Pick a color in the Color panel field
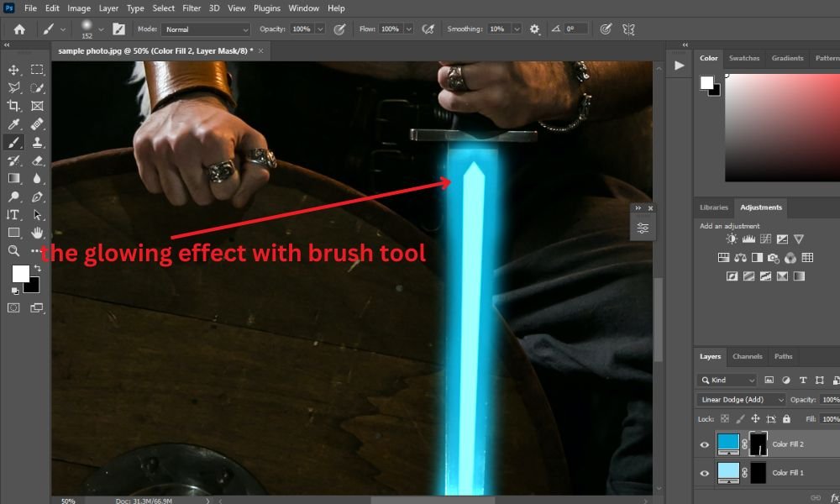840x504 pixels. point(782,128)
